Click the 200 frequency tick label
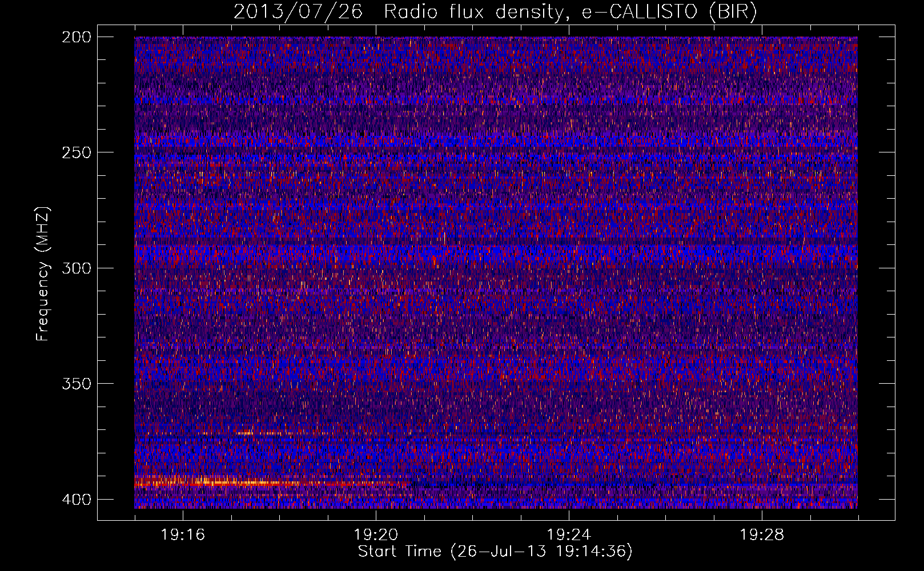 coord(76,37)
